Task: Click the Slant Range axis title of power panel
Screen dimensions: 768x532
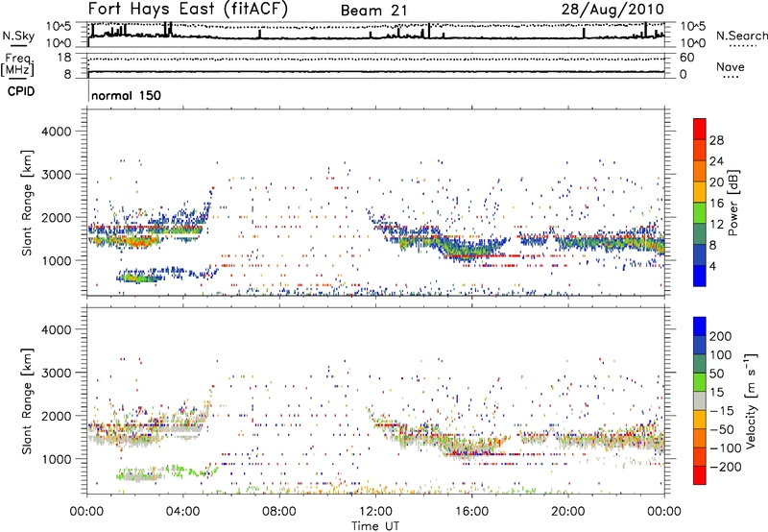Action: tap(27, 203)
